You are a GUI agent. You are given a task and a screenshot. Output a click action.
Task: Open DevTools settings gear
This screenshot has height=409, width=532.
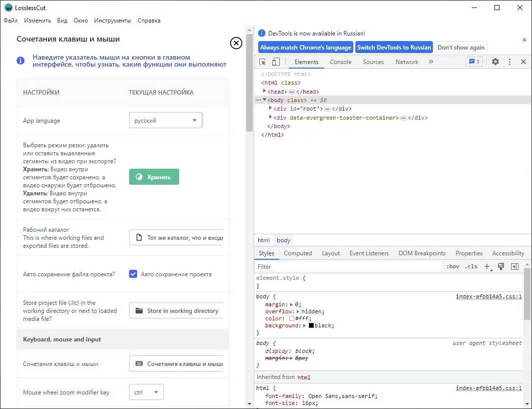point(495,62)
